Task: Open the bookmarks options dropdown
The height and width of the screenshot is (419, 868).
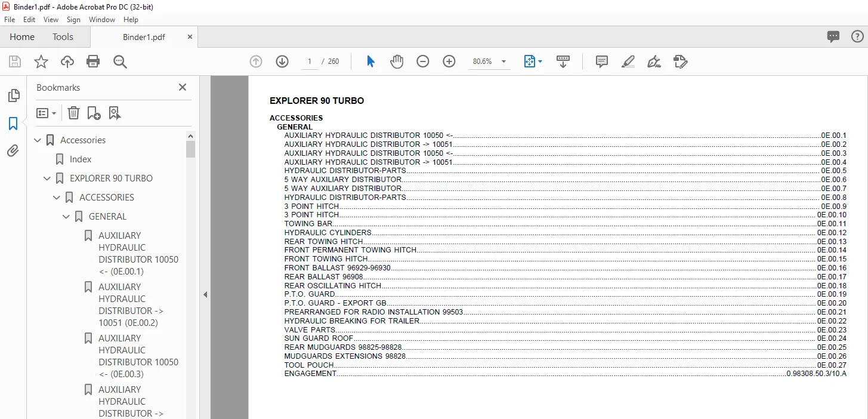Action: [47, 113]
